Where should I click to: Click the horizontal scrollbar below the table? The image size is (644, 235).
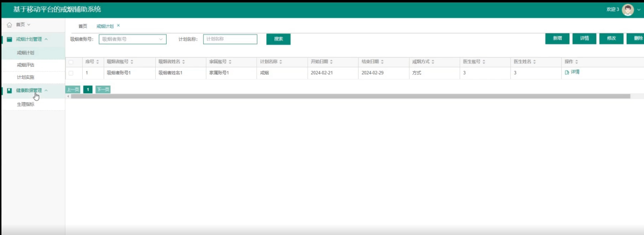350,96
